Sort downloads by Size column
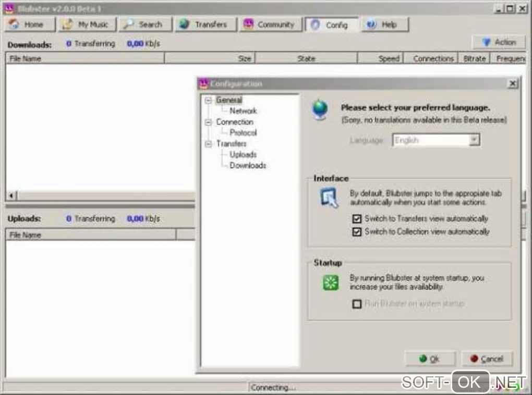This screenshot has width=532, height=395. [x=210, y=59]
